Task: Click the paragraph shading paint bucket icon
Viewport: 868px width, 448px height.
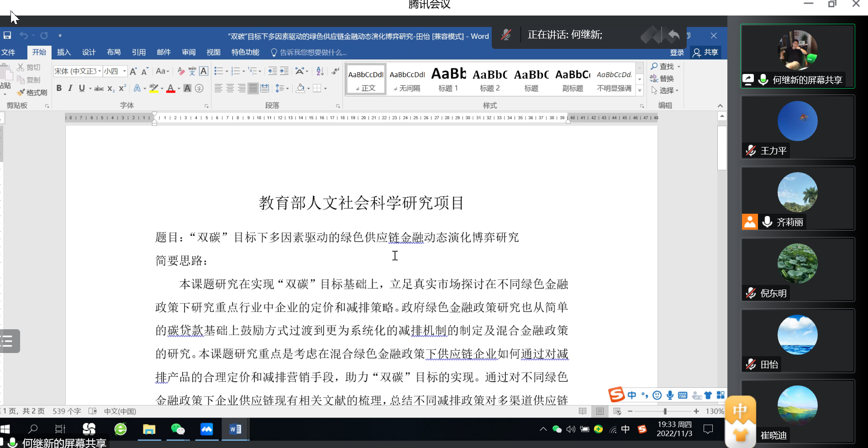Action: tap(300, 88)
